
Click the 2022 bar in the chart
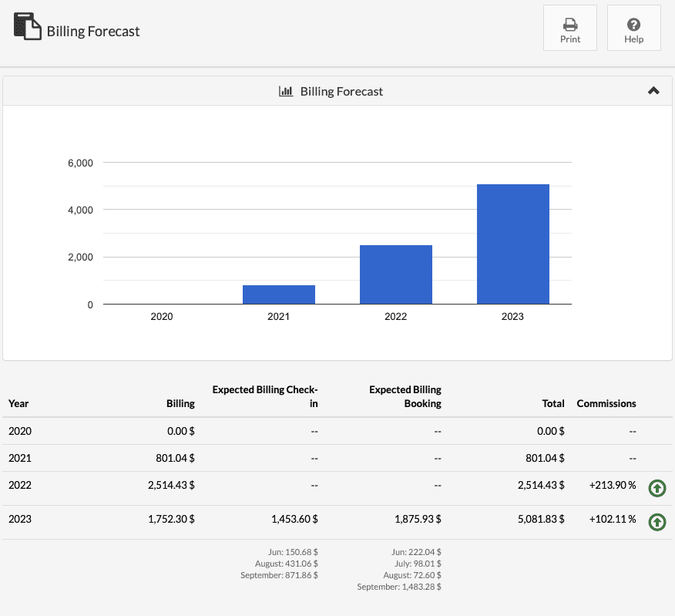tap(395, 274)
